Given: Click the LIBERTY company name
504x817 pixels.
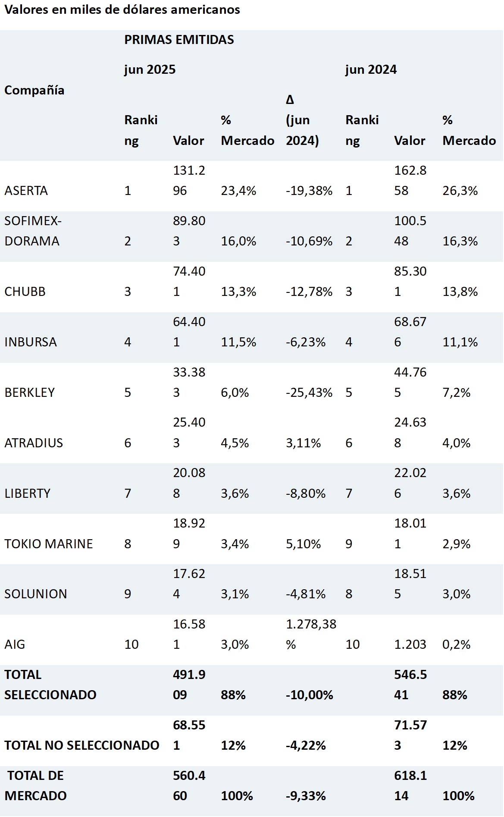Looking at the screenshot, I should [28, 493].
